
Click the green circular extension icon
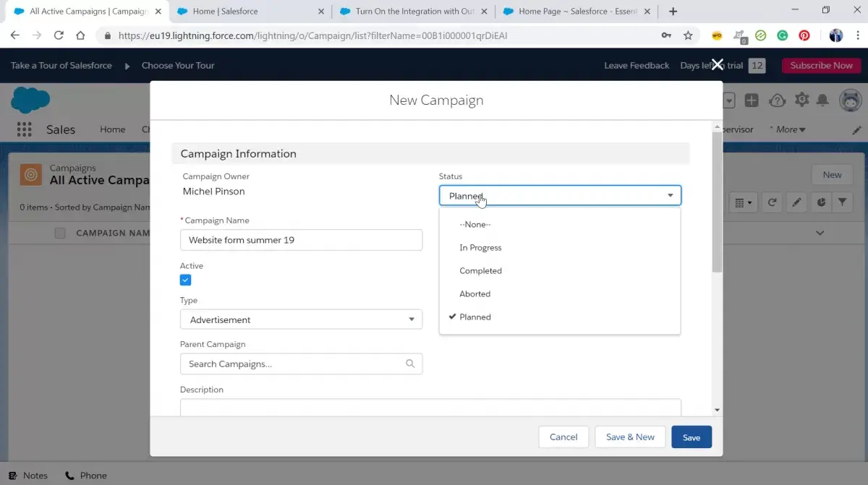pyautogui.click(x=761, y=35)
